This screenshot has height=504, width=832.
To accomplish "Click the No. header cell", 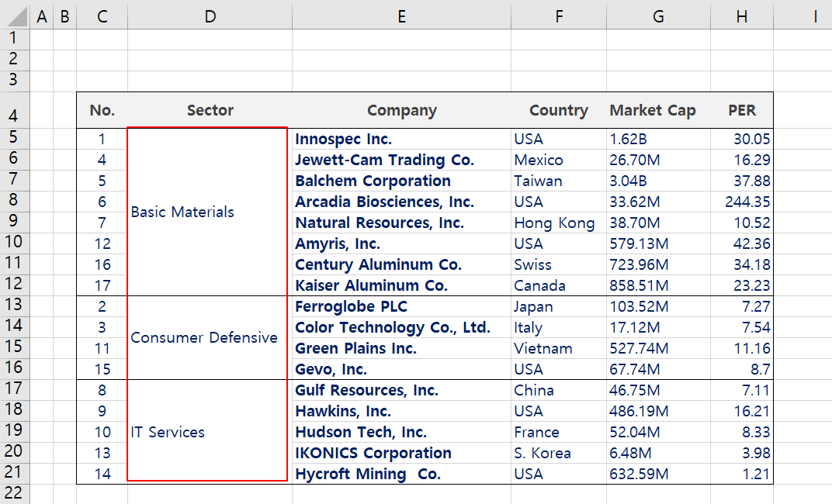I will 102,110.
